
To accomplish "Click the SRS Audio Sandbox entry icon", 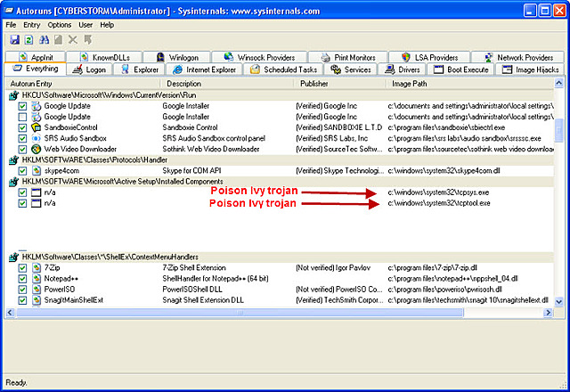I will (x=36, y=139).
